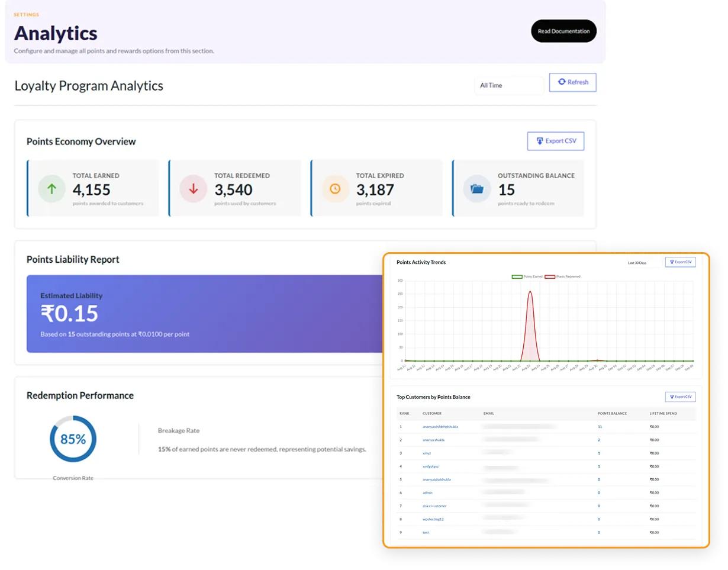The image size is (728, 570).
Task: Open customer ananya shukla link
Action: pos(433,440)
